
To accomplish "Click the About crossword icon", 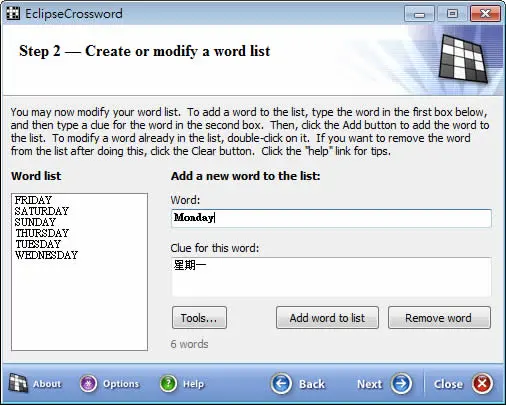I will (18, 383).
